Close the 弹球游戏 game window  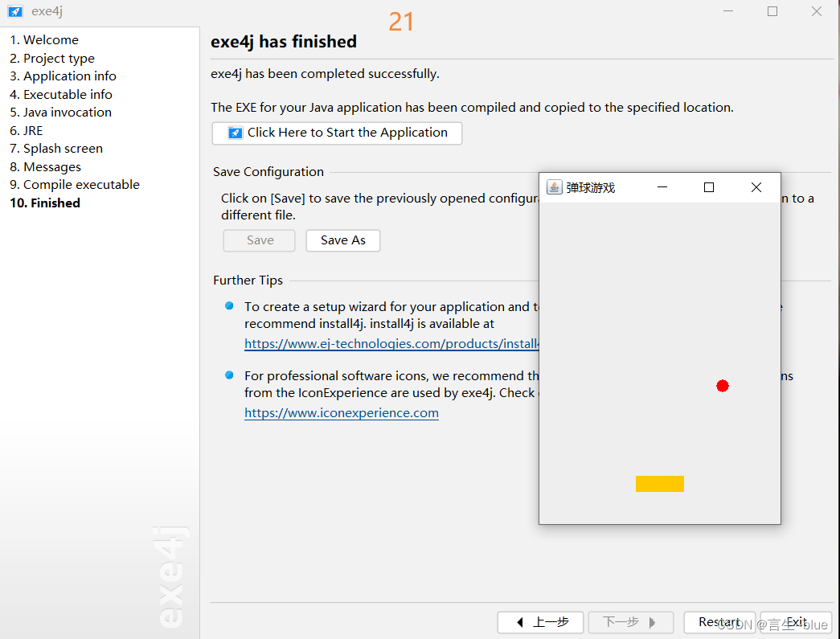coord(756,187)
